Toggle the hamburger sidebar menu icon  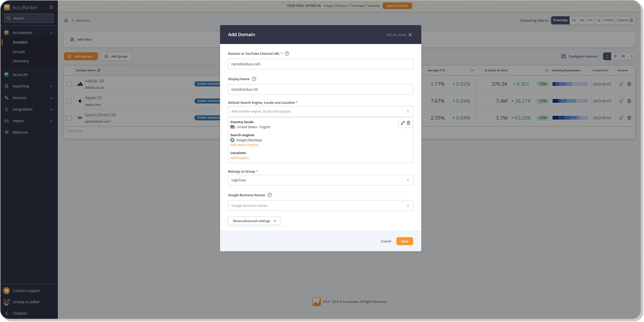51,7
